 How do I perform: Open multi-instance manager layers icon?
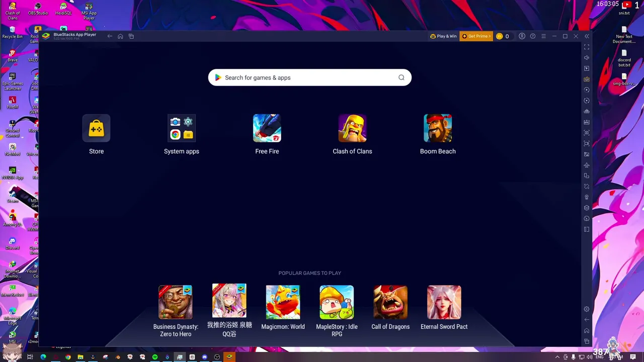[587, 208]
